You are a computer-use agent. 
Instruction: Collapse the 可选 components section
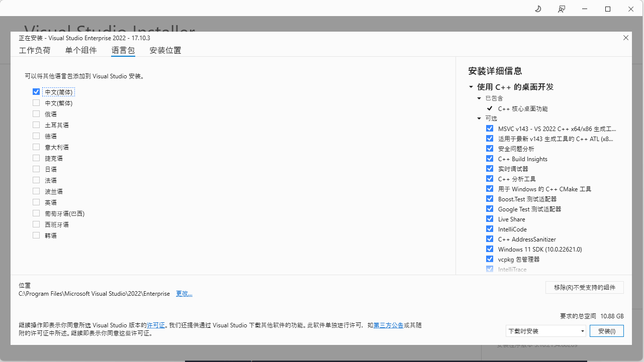click(479, 118)
